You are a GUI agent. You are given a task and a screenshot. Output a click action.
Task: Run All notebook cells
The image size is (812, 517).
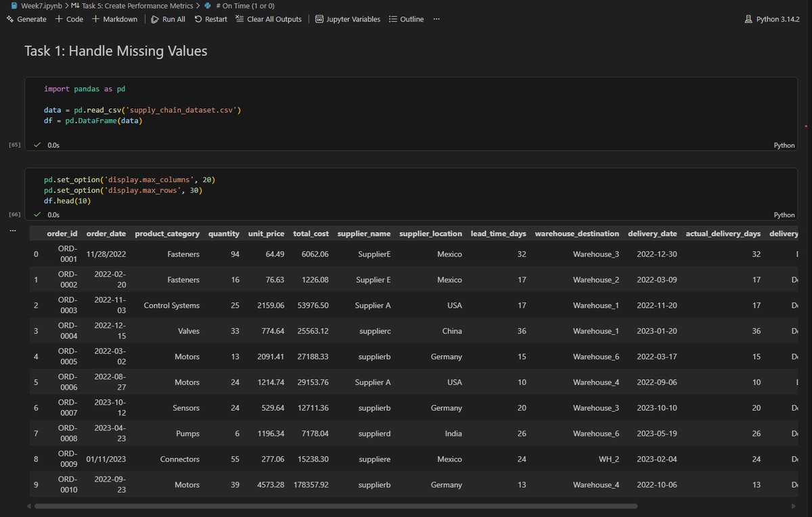[x=168, y=19]
